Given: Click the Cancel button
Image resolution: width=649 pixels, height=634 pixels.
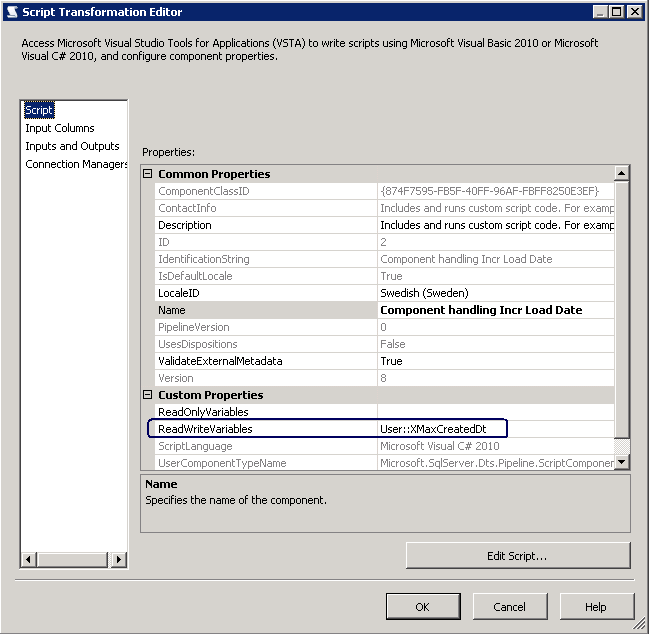Looking at the screenshot, I should (509, 607).
